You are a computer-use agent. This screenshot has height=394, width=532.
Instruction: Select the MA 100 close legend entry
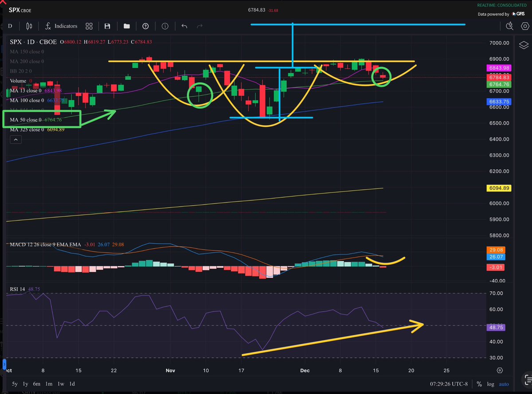37,101
